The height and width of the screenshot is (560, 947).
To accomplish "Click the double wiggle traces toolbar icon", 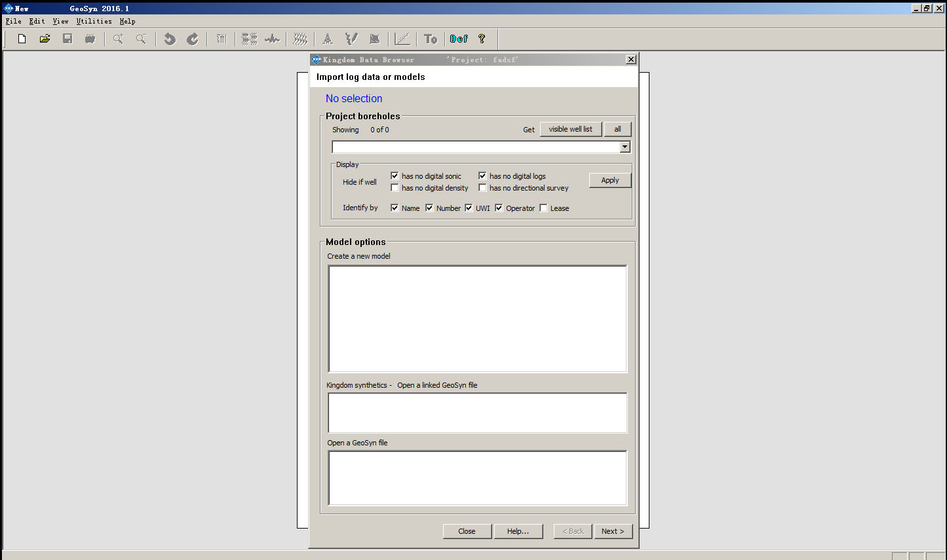I will pyautogui.click(x=249, y=39).
